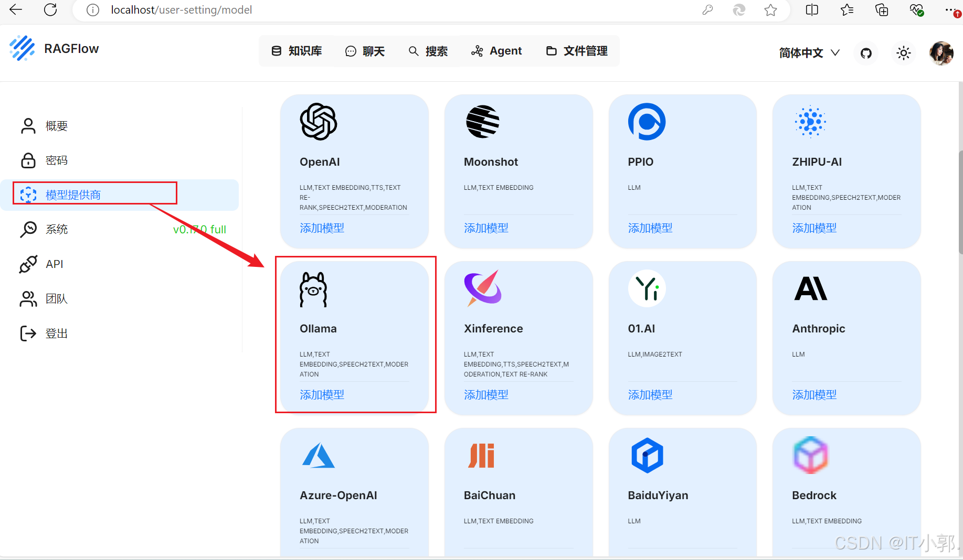Open the user avatar profile
Viewport: 963px width, 560px height.
pos(941,53)
